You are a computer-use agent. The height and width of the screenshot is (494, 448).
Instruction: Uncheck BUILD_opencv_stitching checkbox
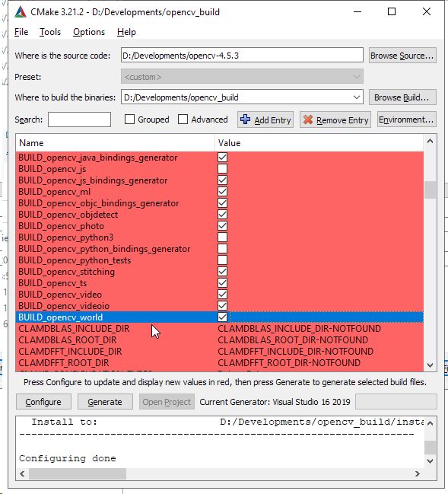click(x=222, y=272)
